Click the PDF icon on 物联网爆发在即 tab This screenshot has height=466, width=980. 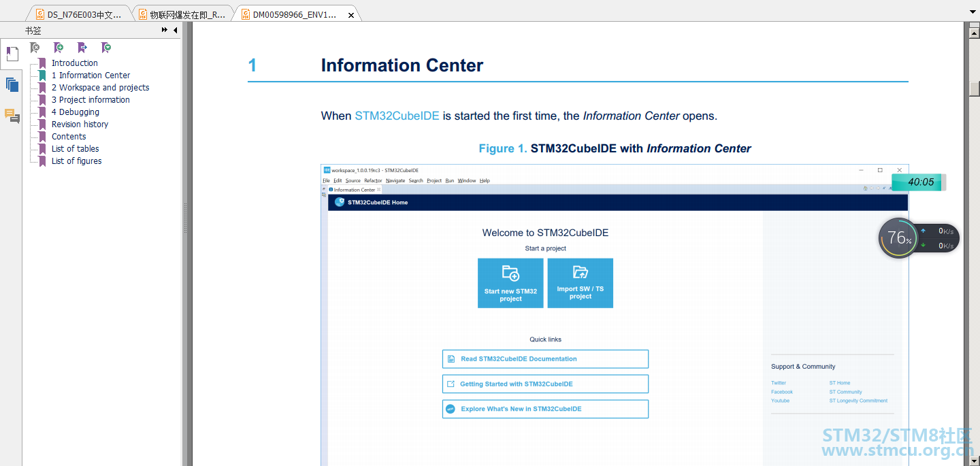tap(143, 14)
